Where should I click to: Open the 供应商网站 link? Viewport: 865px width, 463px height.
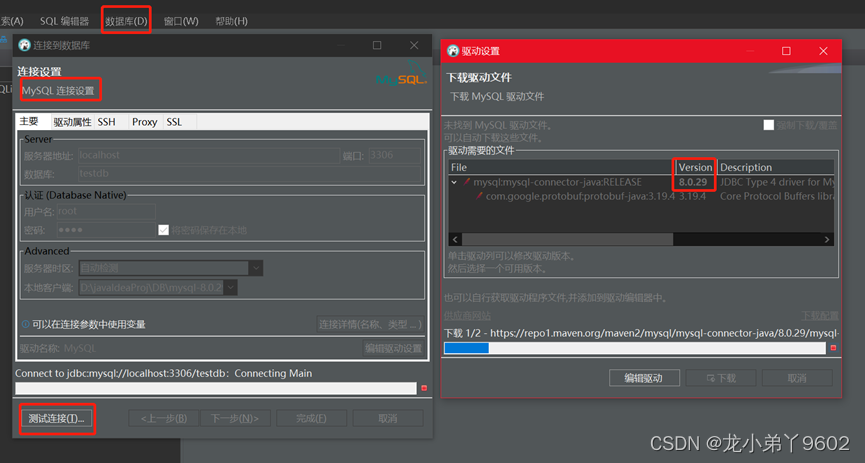click(467, 316)
